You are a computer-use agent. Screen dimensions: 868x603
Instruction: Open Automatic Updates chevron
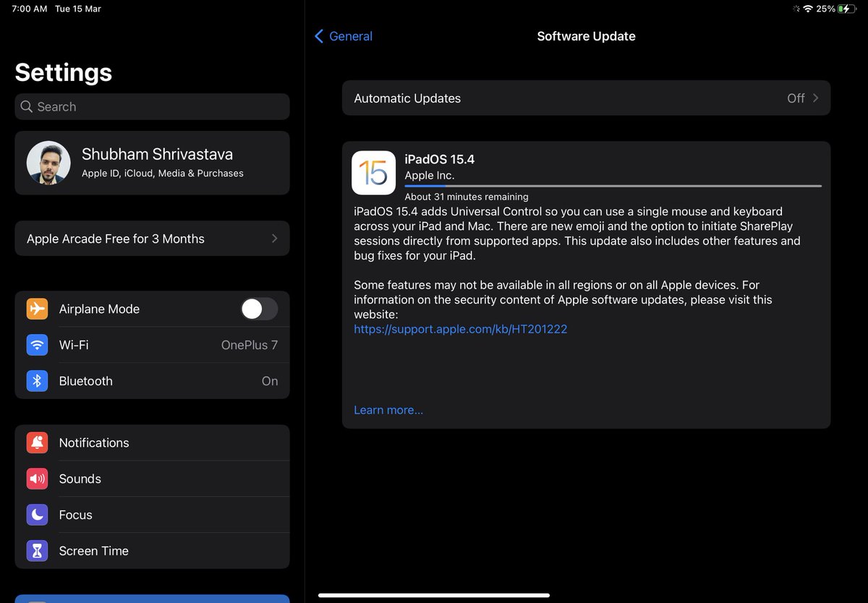coord(815,98)
